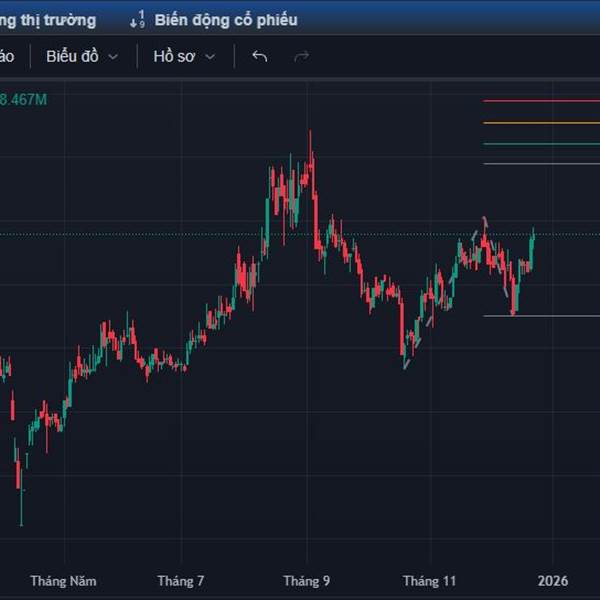
Task: Expand the Hồ sơ dropdown menu
Action: (x=184, y=57)
